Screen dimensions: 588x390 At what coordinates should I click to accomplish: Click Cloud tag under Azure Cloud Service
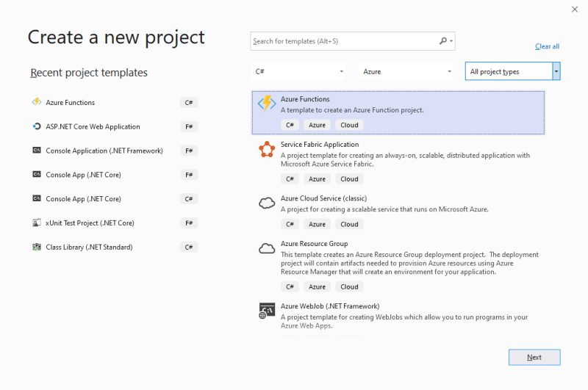coord(349,224)
